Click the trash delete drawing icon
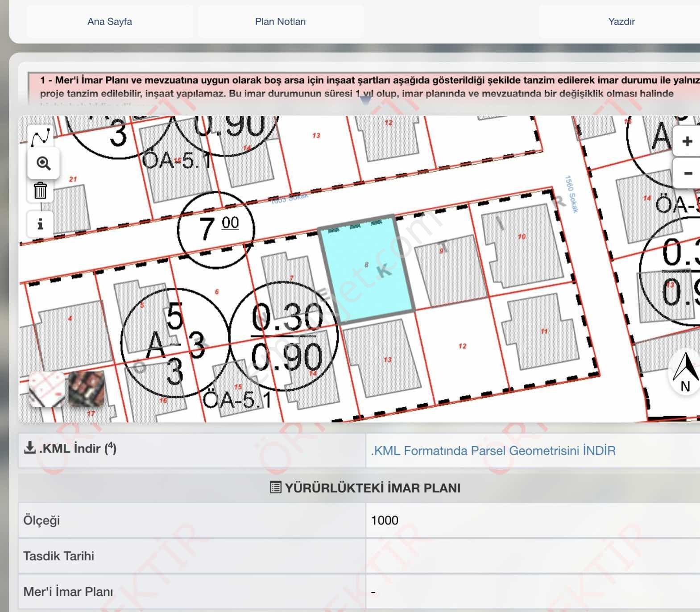The width and height of the screenshot is (700, 612). [40, 190]
